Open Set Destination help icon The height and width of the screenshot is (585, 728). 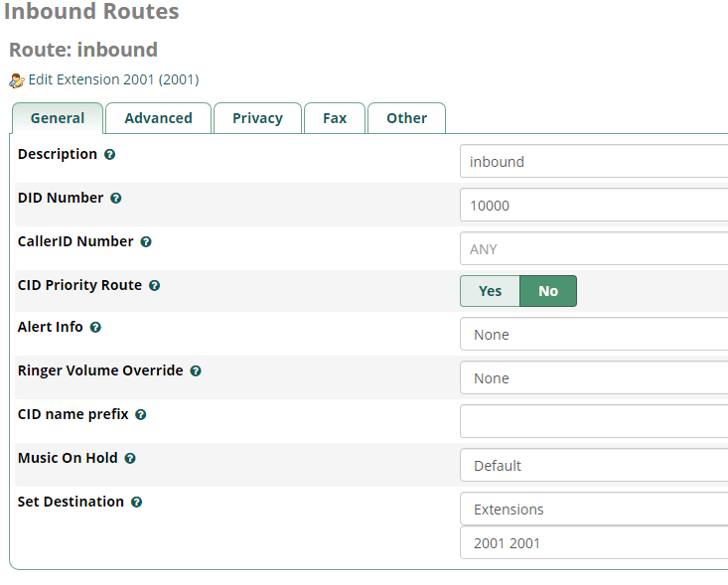[136, 502]
